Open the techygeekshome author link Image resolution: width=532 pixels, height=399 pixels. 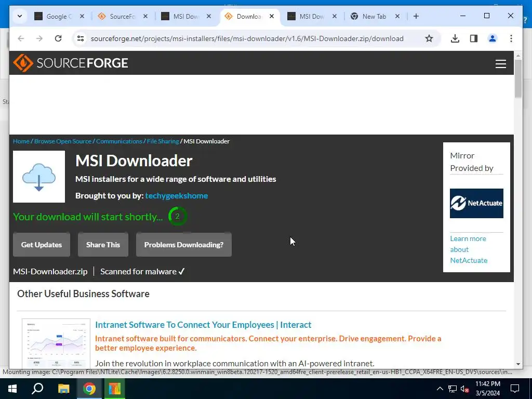[x=177, y=196]
